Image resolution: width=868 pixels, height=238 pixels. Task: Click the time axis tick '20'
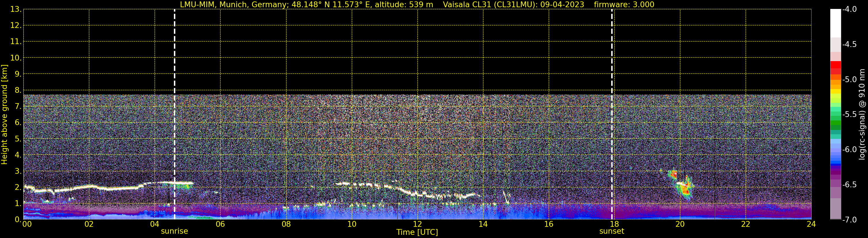click(680, 224)
